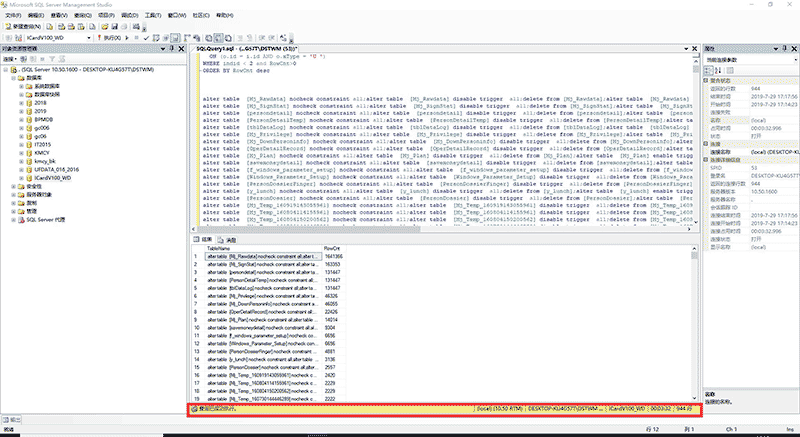Click the Cancel executing query stop icon

137,38
